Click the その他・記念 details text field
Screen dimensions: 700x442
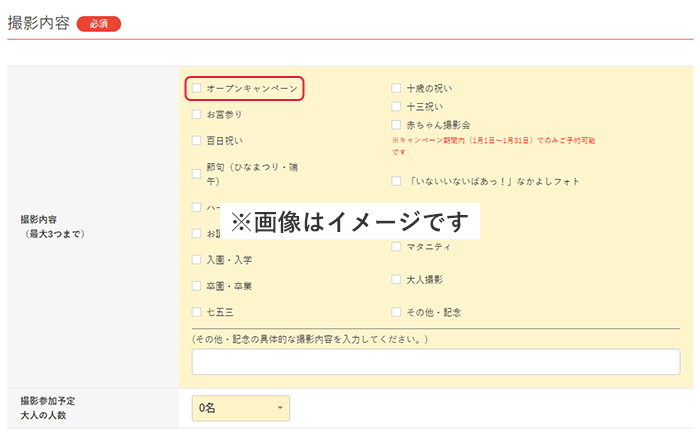pyautogui.click(x=435, y=362)
